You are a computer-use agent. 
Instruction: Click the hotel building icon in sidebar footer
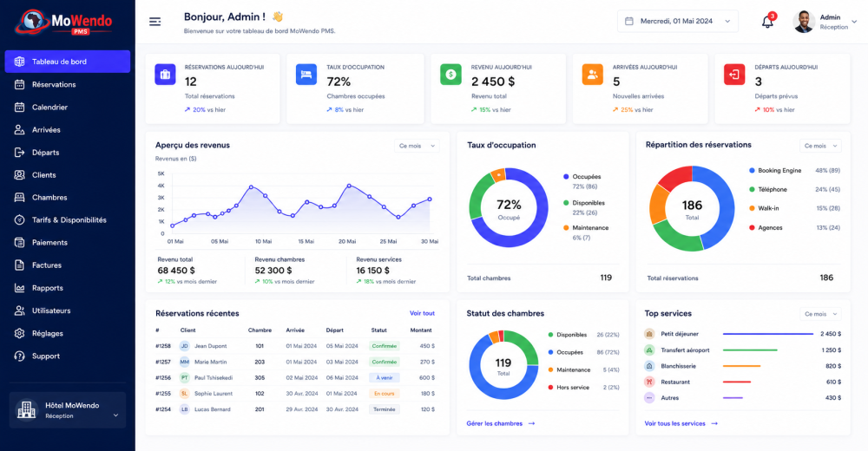(x=26, y=410)
